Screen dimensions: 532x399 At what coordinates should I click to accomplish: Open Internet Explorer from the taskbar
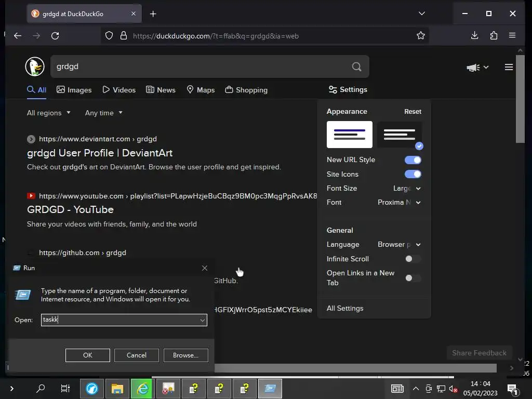pos(143,389)
